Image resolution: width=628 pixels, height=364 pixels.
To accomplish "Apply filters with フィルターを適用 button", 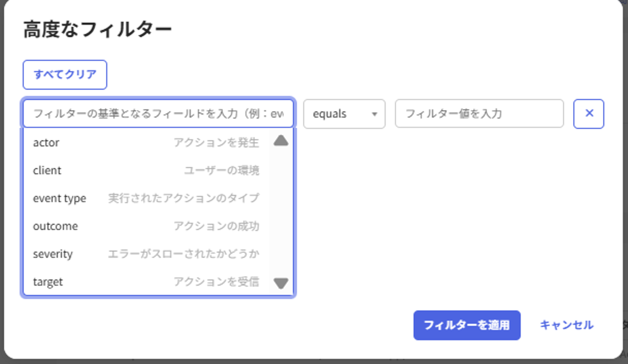I will 467,325.
